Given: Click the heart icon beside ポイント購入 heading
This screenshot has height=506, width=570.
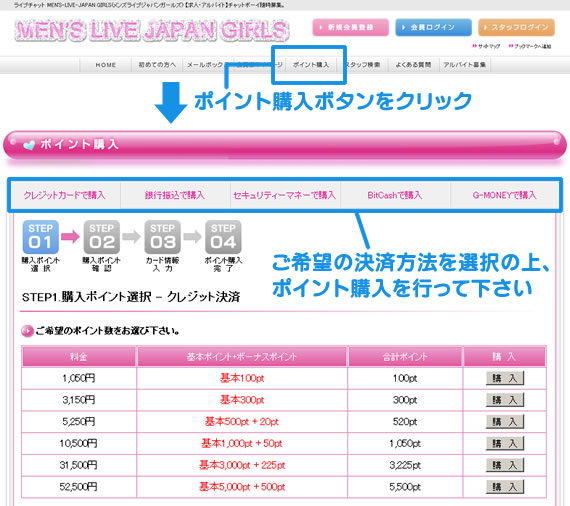Looking at the screenshot, I should coord(29,145).
